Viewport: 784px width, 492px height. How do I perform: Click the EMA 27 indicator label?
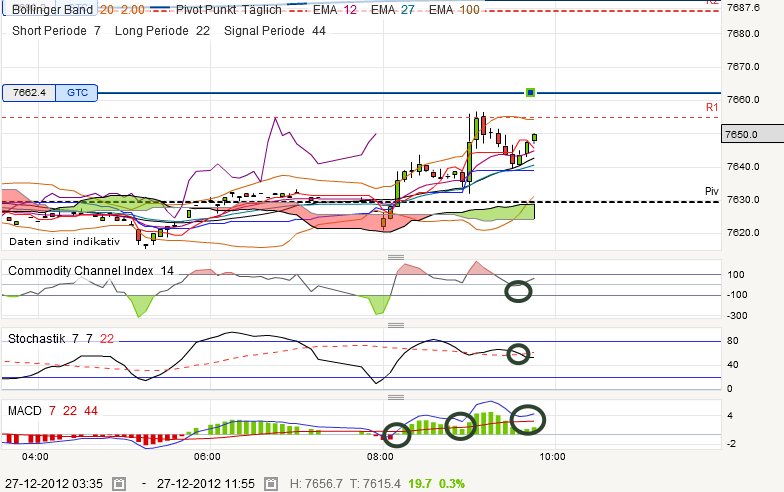(392, 10)
